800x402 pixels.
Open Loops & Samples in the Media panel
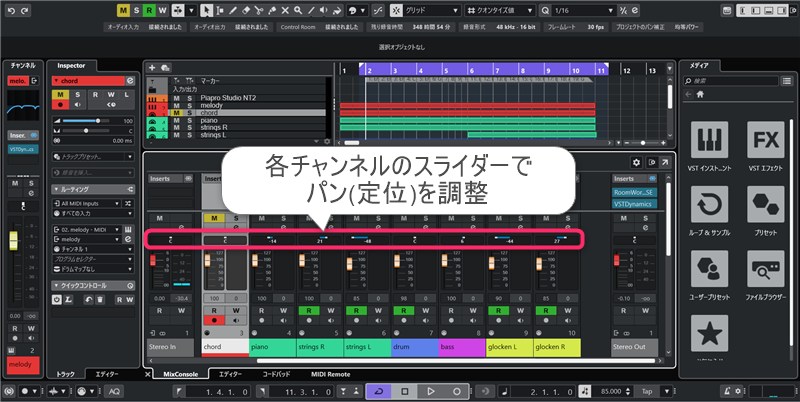(x=709, y=204)
